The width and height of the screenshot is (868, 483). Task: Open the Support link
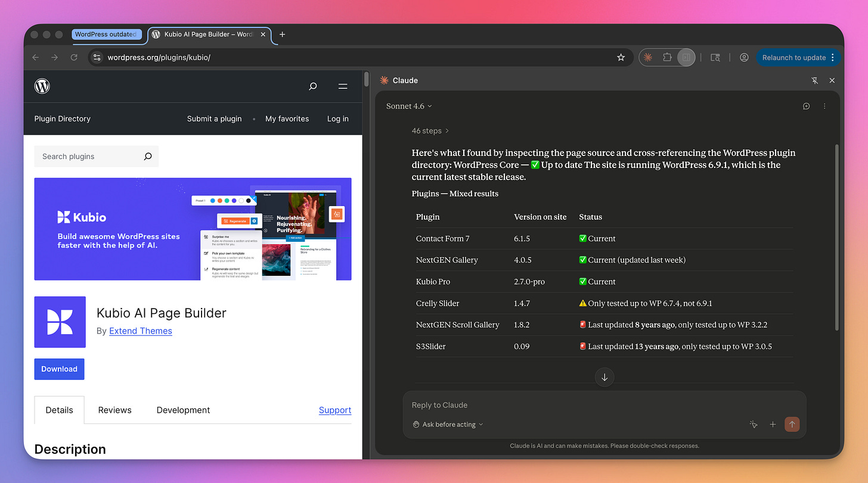pos(335,410)
